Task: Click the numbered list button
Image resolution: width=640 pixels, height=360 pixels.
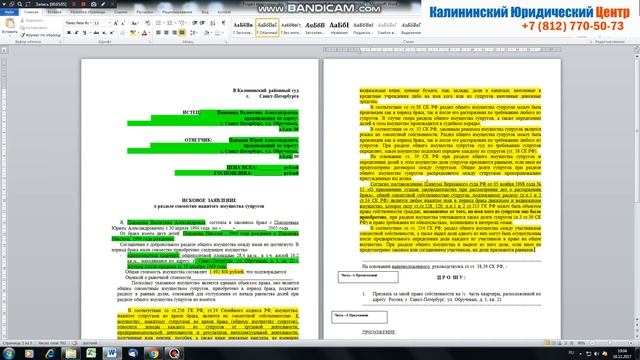Action: [x=171, y=23]
